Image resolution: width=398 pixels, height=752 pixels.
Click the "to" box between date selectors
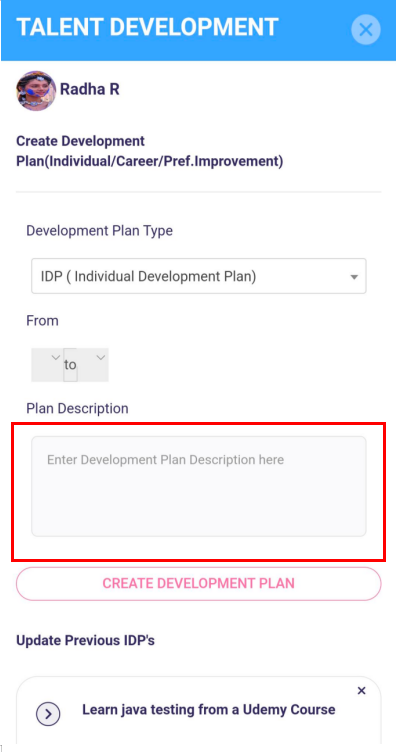tap(70, 364)
